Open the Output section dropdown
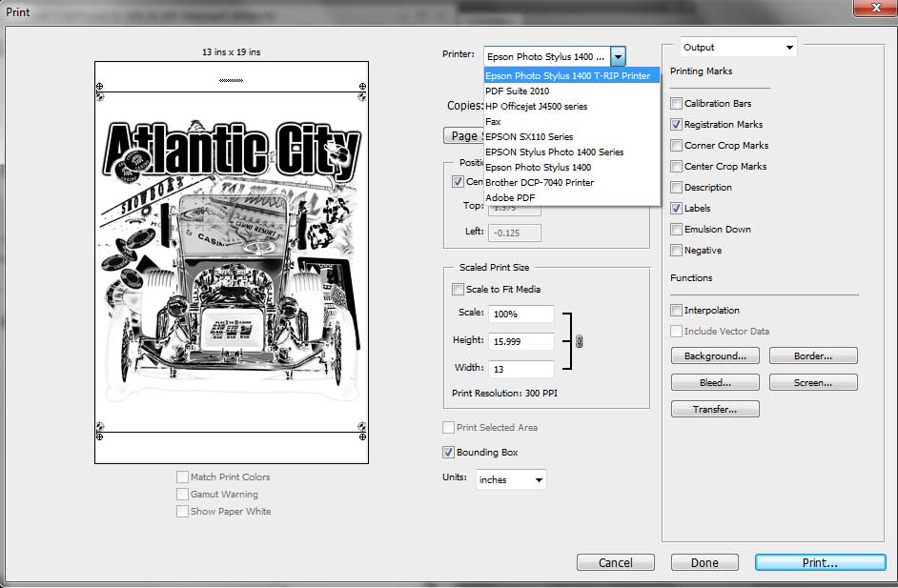 coord(738,48)
